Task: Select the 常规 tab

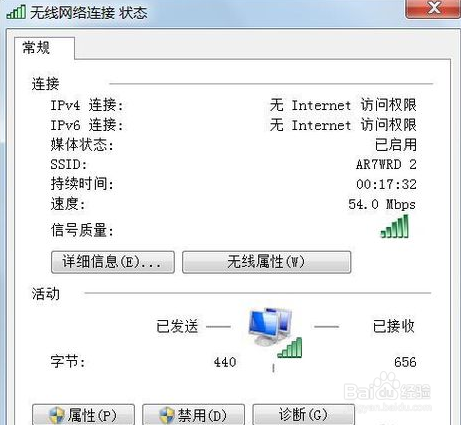Action: 36,47
